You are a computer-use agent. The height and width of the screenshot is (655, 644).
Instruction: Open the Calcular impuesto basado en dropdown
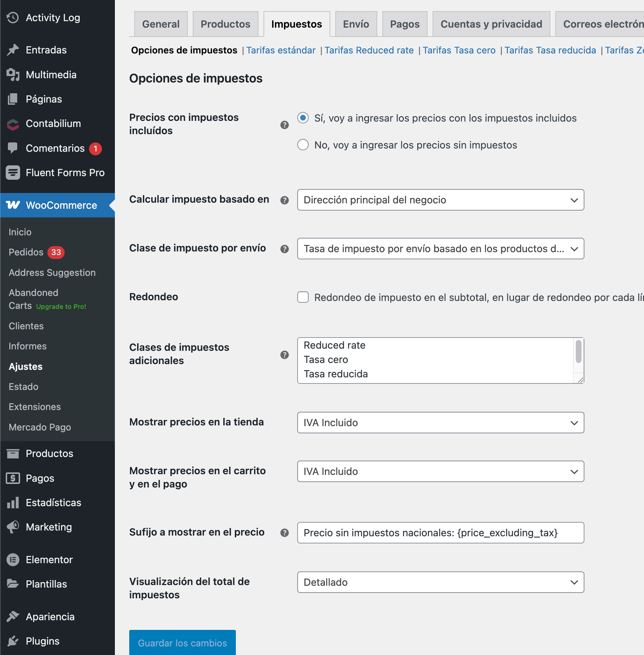click(441, 200)
